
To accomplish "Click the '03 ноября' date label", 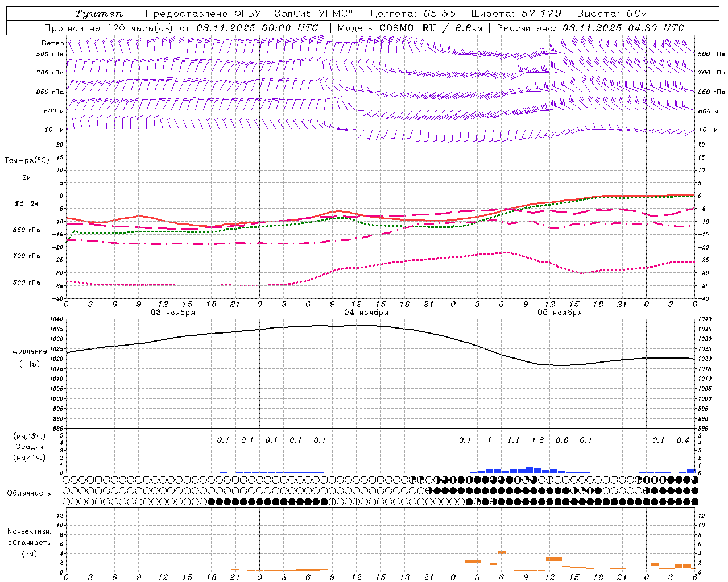I will click(x=173, y=313).
